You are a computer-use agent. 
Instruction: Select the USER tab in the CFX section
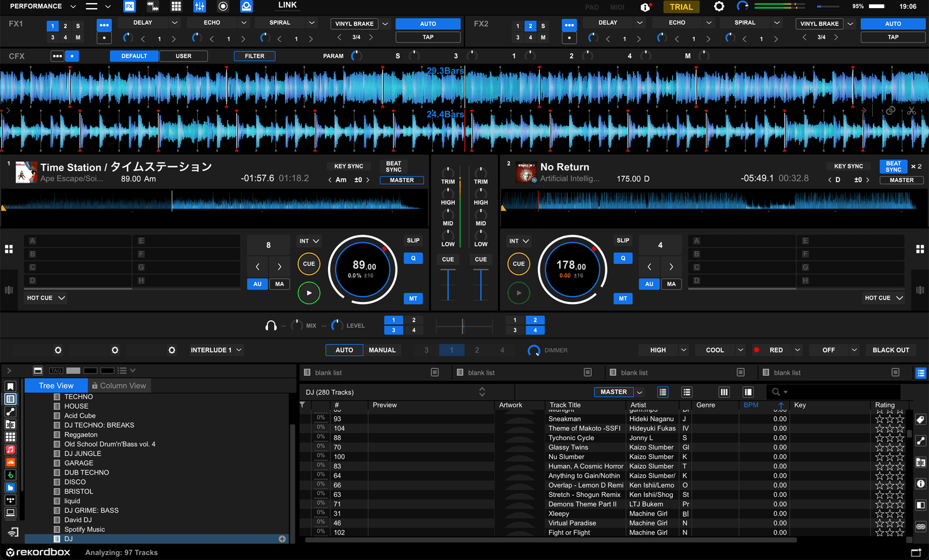tap(184, 56)
